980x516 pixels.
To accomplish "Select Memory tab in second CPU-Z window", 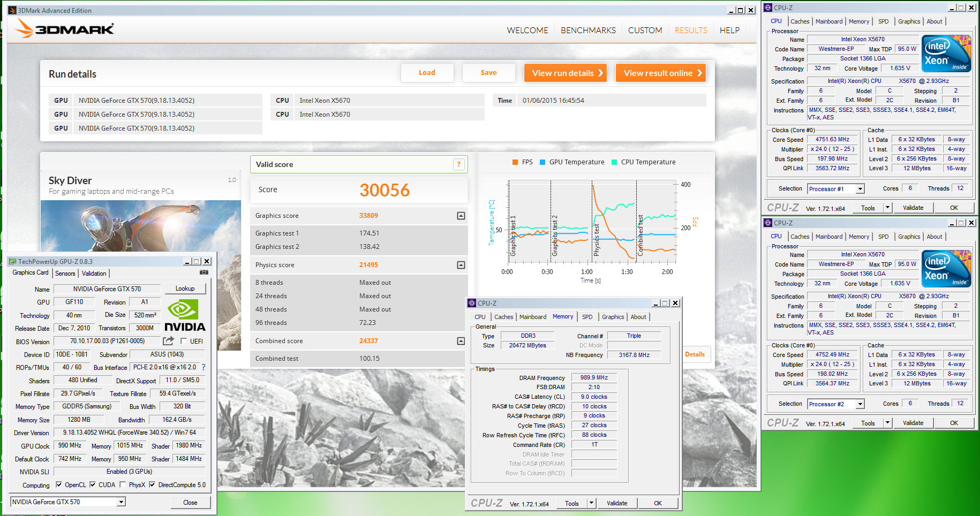I will tap(859, 237).
